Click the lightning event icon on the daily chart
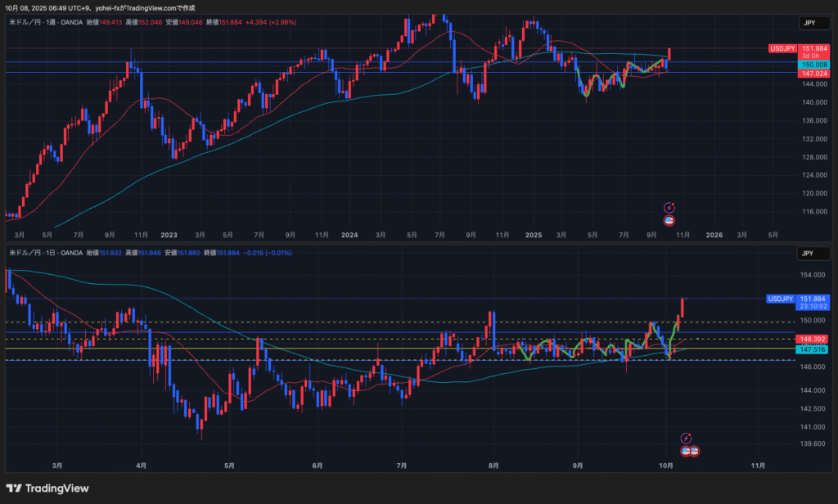 (686, 438)
